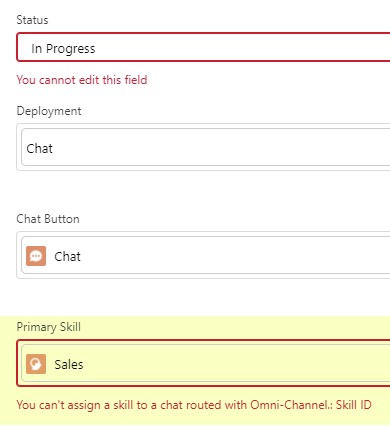Click the Chat value under Deployment
The width and height of the screenshot is (390, 427).
coord(39,148)
